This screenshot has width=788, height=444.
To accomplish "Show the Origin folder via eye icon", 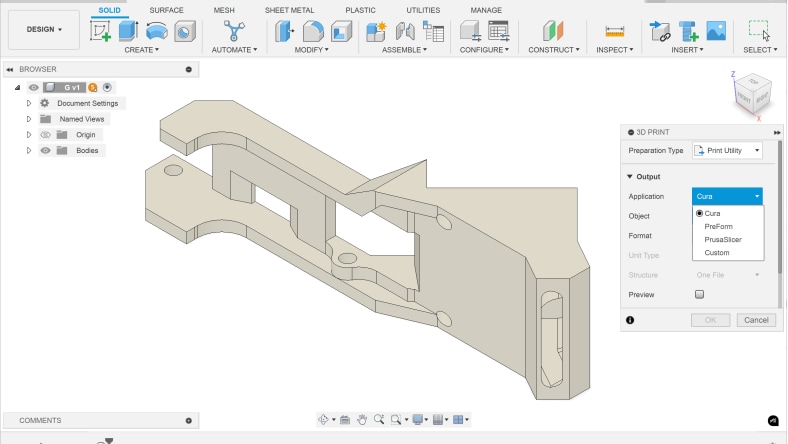I will 44,134.
